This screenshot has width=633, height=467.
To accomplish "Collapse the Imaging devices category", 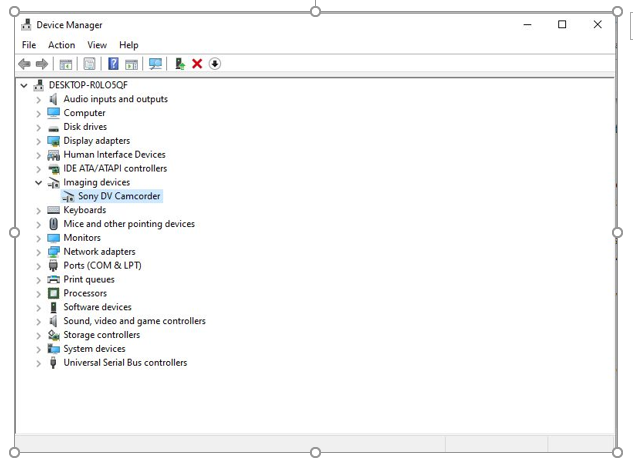I will [x=38, y=182].
